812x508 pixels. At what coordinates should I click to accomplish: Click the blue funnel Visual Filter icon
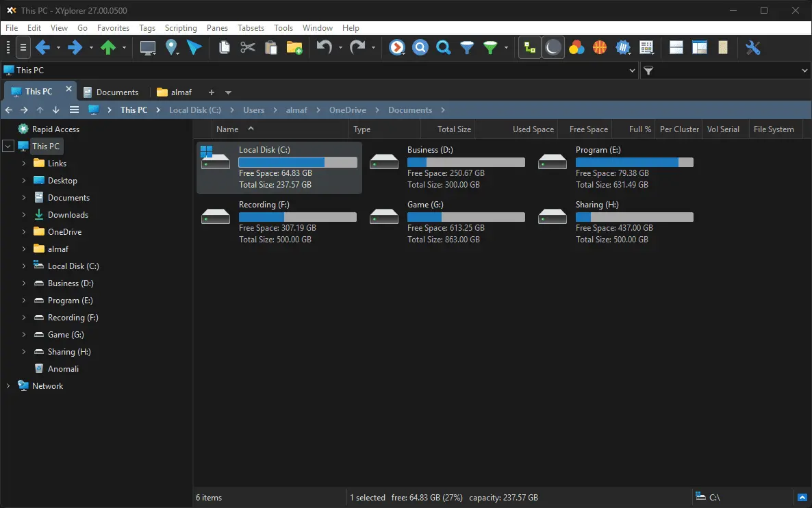click(467, 48)
